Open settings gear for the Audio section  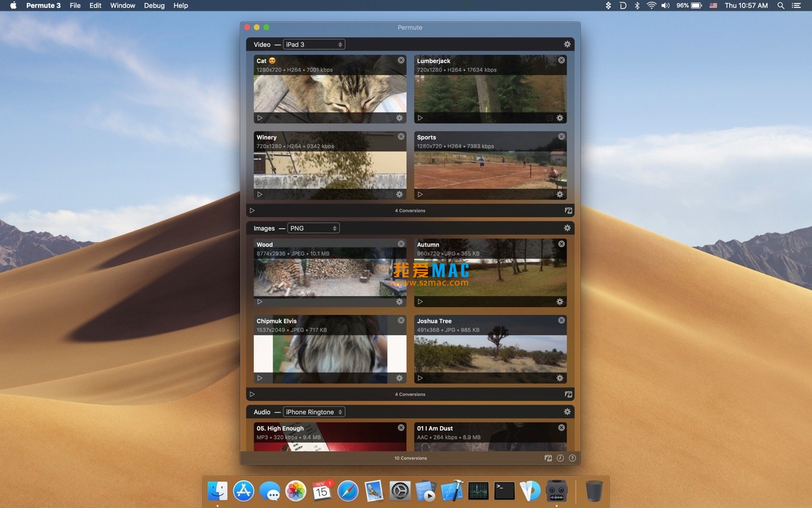click(567, 412)
